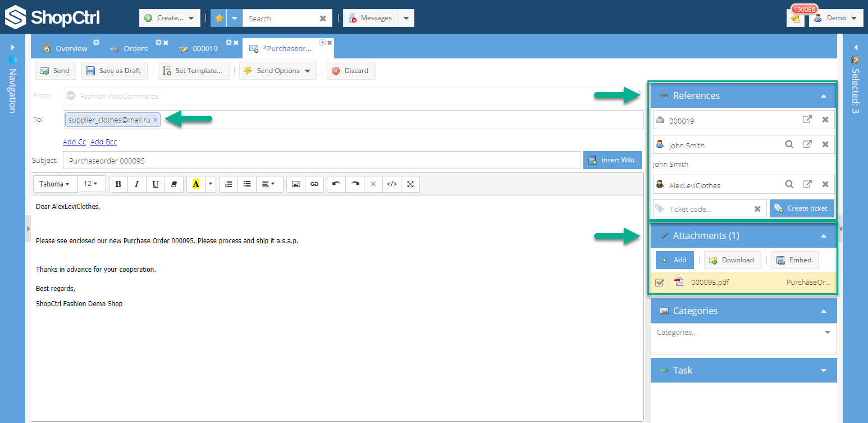Click the Add Cc link
868x423 pixels.
point(74,142)
